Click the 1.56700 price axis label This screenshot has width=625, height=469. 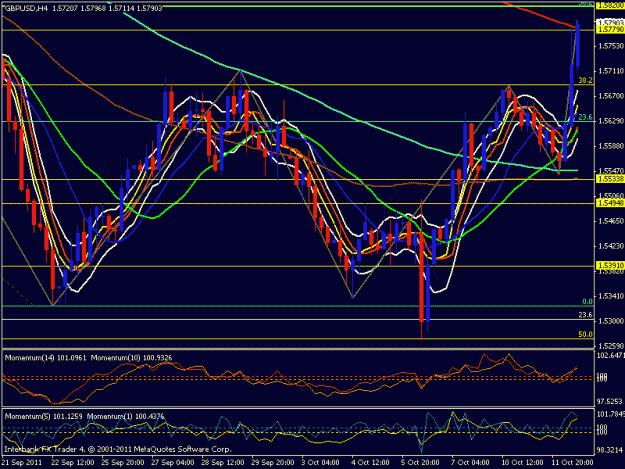pyautogui.click(x=611, y=96)
